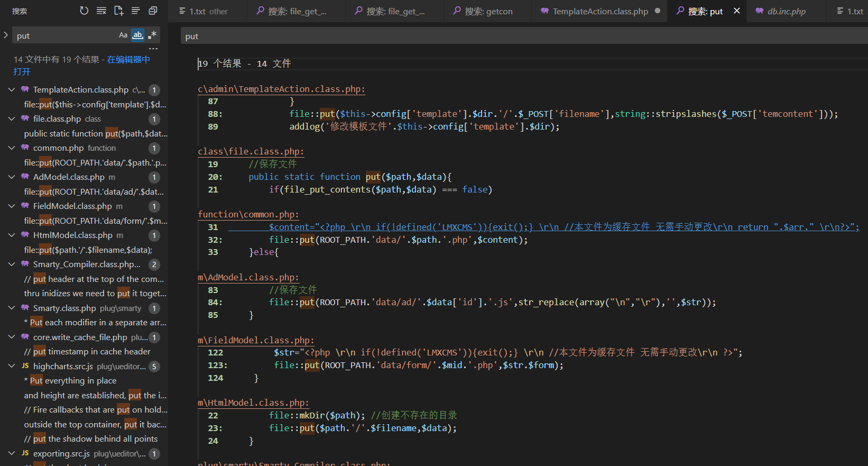Click line 88 file::put code line
The height and width of the screenshot is (466, 868).
coord(564,114)
